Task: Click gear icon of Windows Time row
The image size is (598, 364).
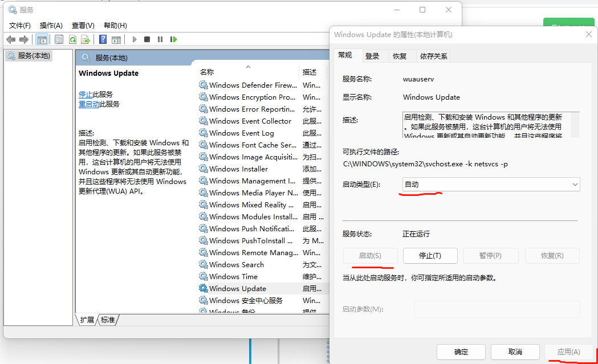Action: pyautogui.click(x=204, y=276)
